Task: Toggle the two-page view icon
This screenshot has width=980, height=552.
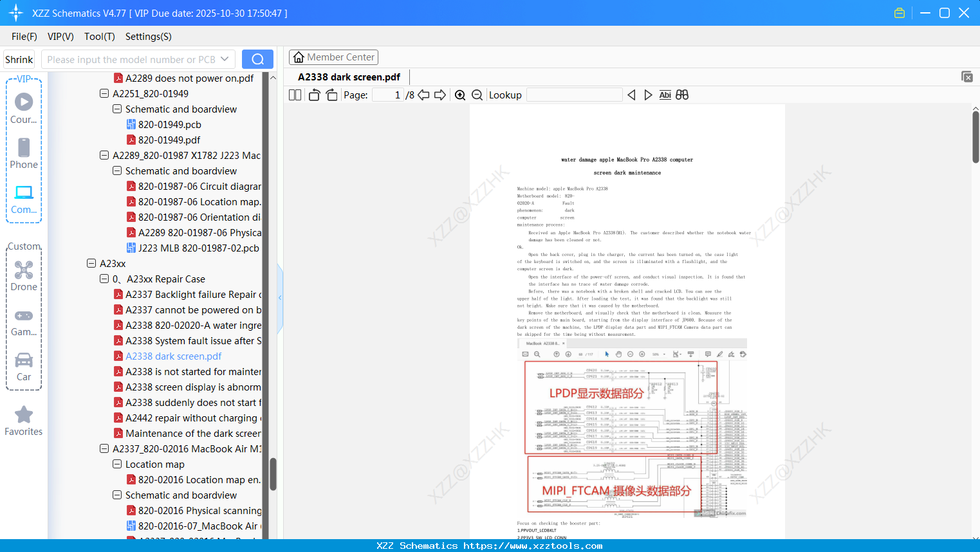Action: [295, 95]
